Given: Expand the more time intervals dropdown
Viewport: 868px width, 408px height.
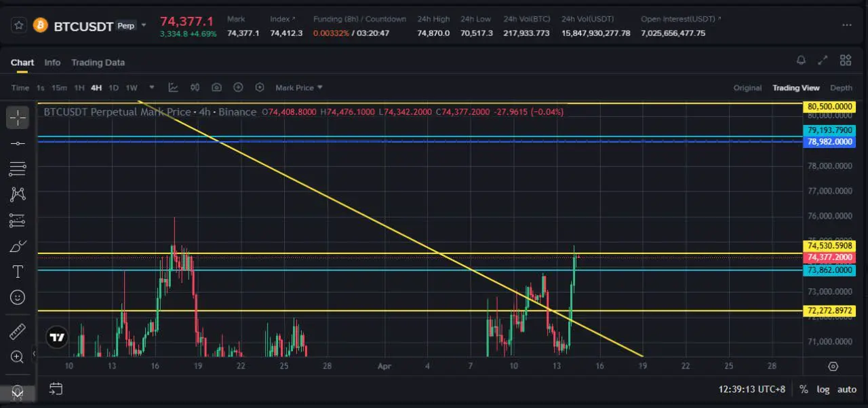Looking at the screenshot, I should (152, 88).
